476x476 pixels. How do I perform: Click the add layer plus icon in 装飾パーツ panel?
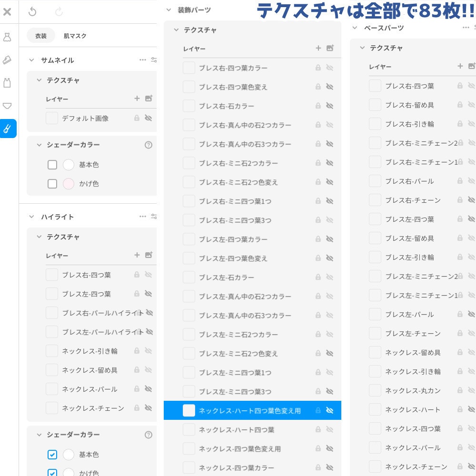318,48
